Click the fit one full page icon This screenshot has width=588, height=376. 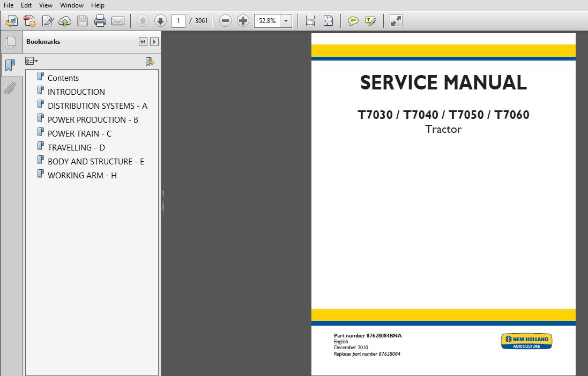328,21
